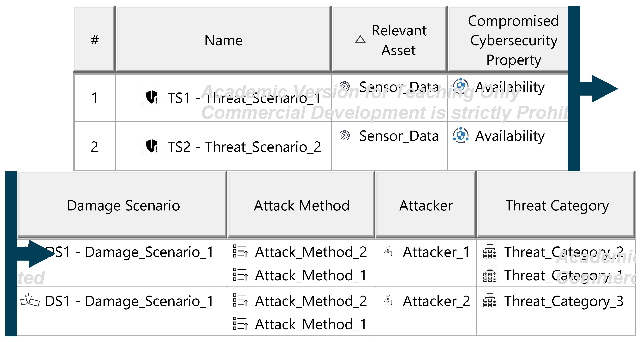Click the Compromised Cybersecurity Property column header
The width and height of the screenshot is (644, 342).
(x=513, y=40)
